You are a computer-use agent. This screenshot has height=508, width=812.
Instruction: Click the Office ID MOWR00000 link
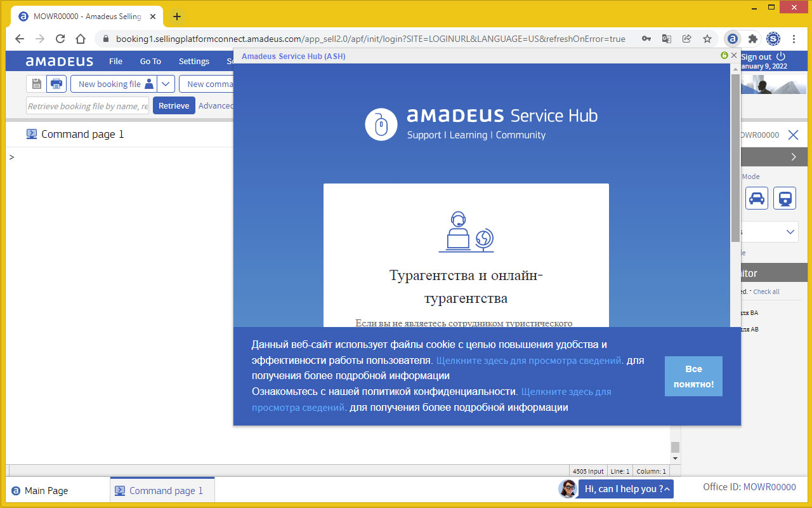(769, 487)
